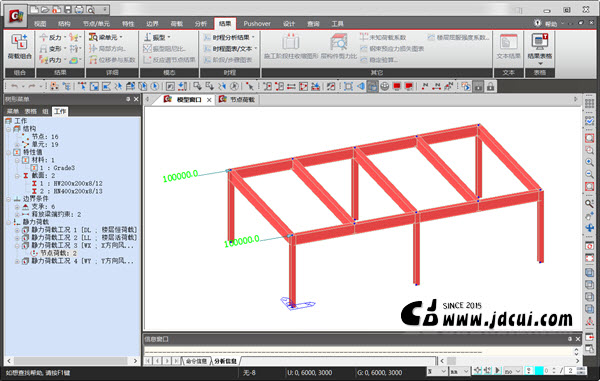
Task: Toggle the highlighted view button in toolbar
Action: (372, 86)
